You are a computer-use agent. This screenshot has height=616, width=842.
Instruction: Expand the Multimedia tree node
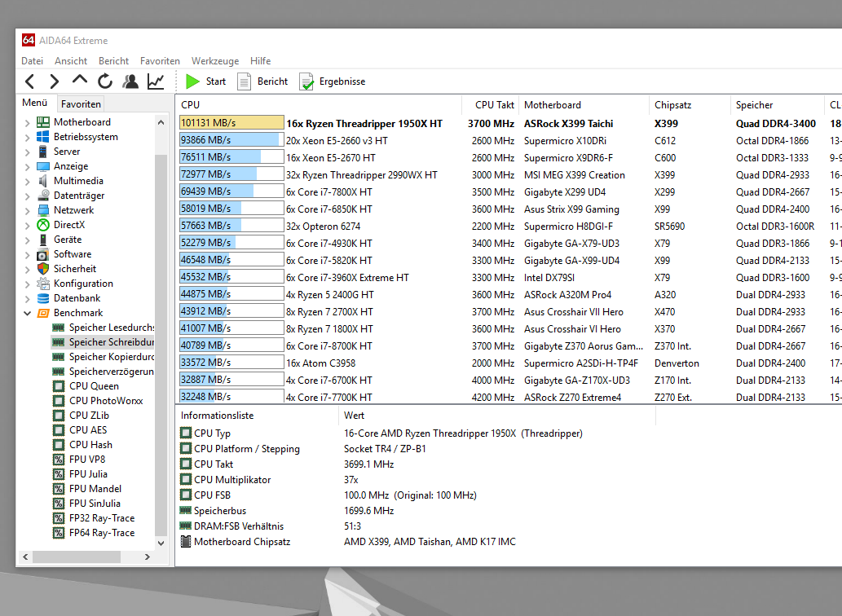click(x=28, y=181)
